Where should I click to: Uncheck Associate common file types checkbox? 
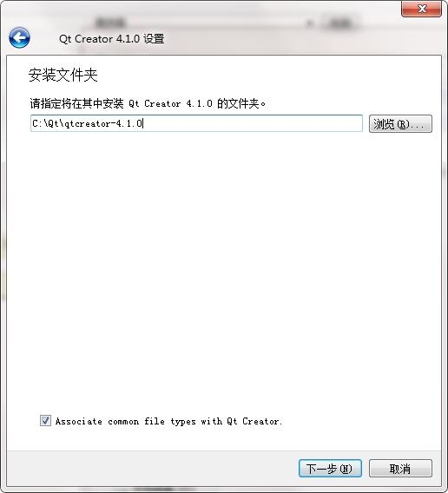[x=45, y=421]
